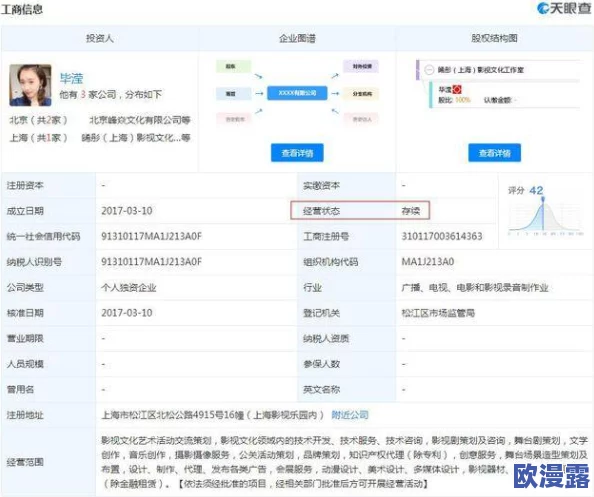Open the 股权结构图 tab header
Screen dimensions: 594x497
coord(494,38)
